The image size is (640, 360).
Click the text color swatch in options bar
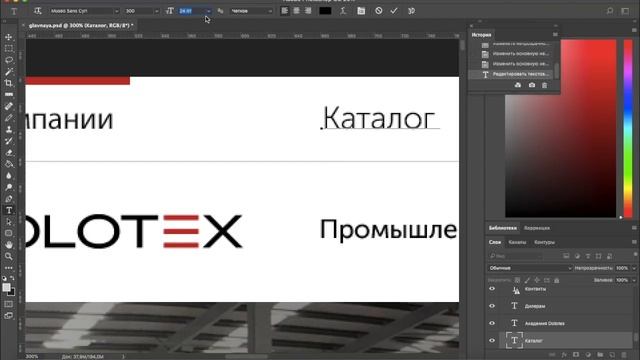[325, 11]
